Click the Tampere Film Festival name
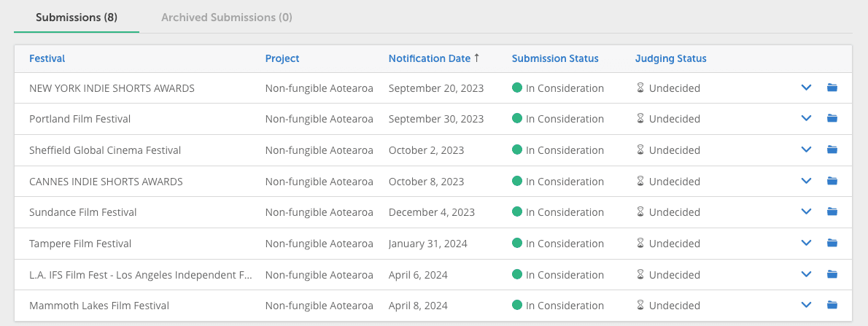This screenshot has width=868, height=326. [80, 244]
